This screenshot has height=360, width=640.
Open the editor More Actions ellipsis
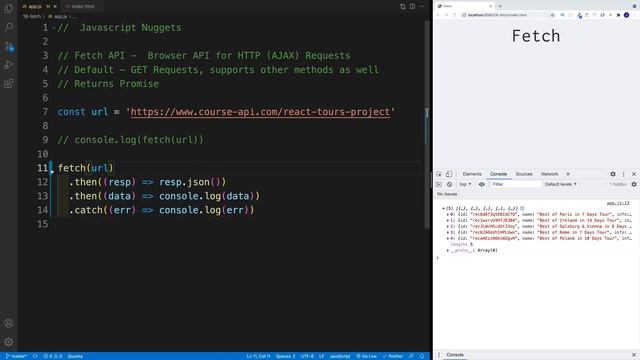422,6
